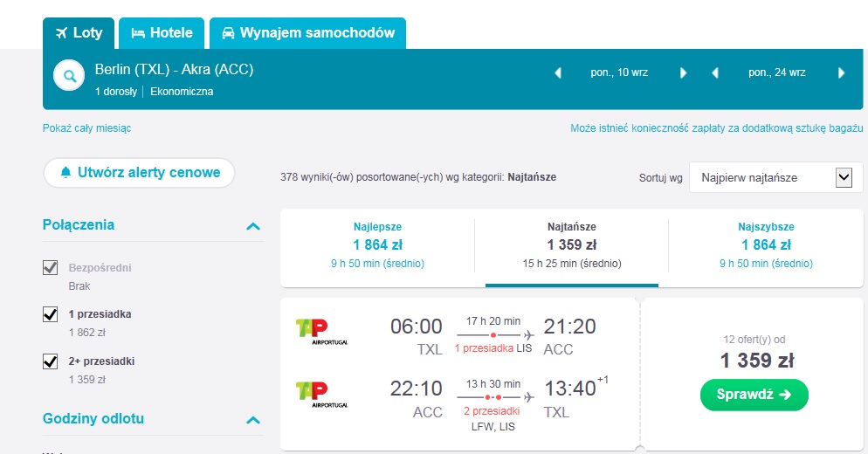Image resolution: width=868 pixels, height=454 pixels.
Task: Switch to the Hotele tab
Action: click(x=162, y=33)
